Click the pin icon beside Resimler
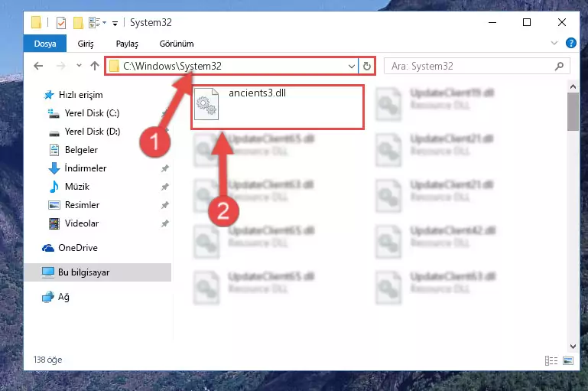The width and height of the screenshot is (588, 391). click(164, 205)
